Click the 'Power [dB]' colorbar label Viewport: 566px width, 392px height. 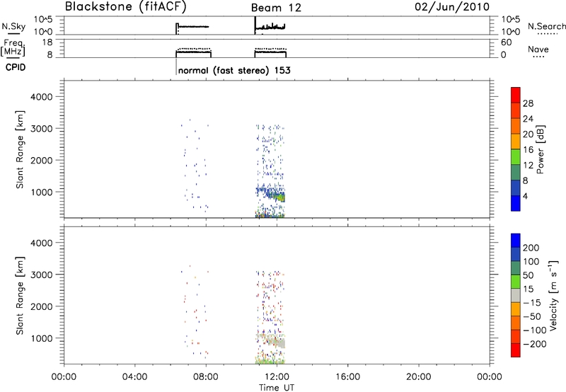point(541,149)
